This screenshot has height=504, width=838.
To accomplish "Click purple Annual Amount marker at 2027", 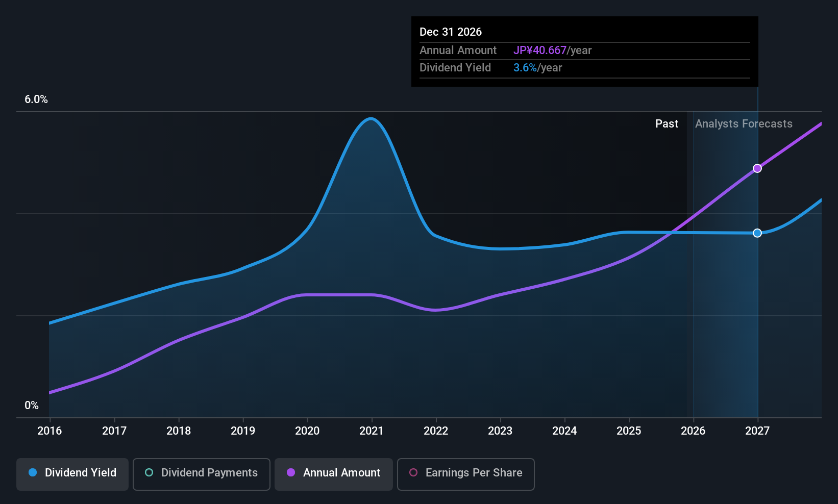I will pos(757,168).
